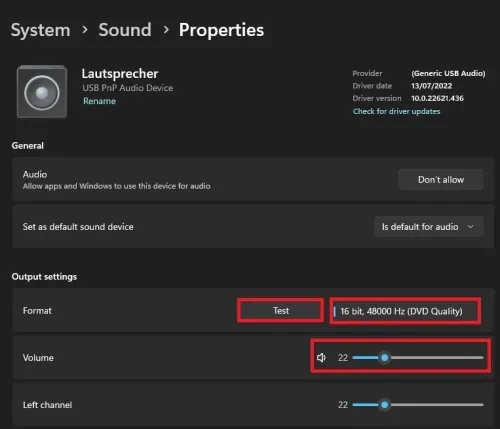
Task: Go back to System breadcrumb
Action: click(x=41, y=30)
